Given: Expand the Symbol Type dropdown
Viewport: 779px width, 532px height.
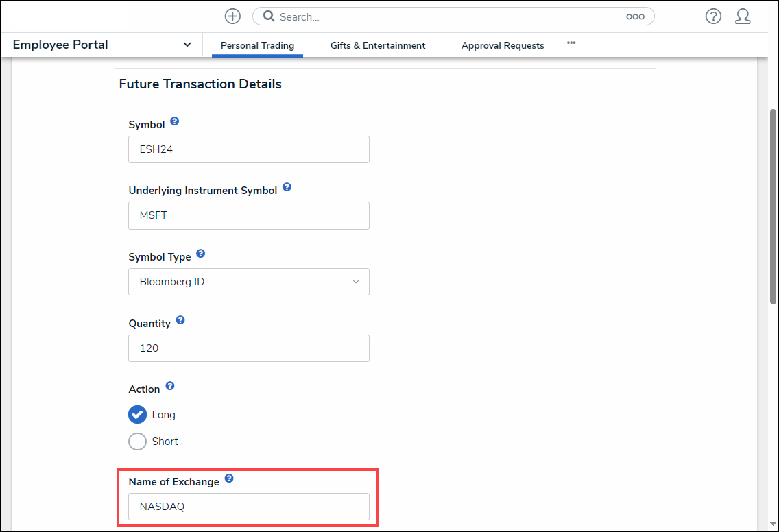Looking at the screenshot, I should coord(248,282).
